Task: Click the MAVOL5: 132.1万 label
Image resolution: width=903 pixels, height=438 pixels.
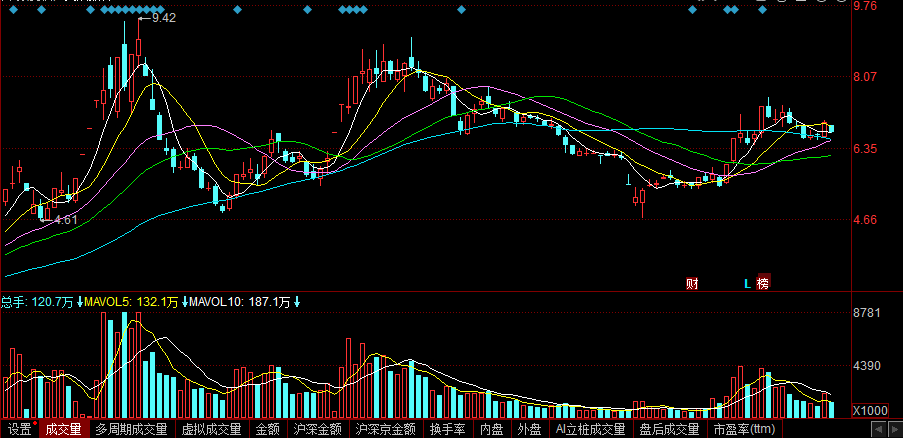Action: click(131, 302)
